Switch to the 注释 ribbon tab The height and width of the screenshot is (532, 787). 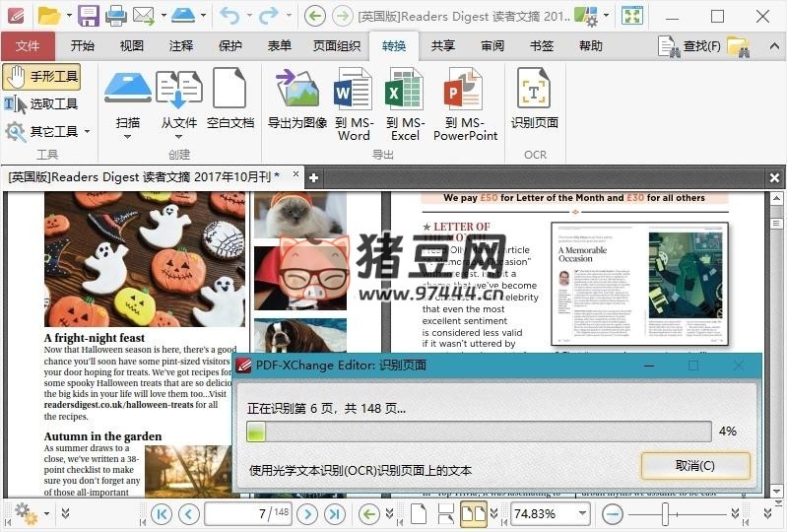(x=181, y=46)
